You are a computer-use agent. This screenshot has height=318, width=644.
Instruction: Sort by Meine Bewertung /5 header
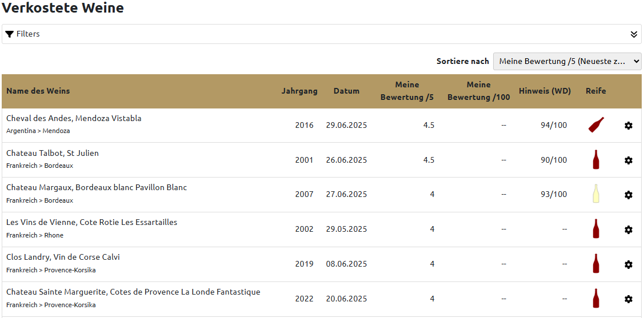pos(407,91)
